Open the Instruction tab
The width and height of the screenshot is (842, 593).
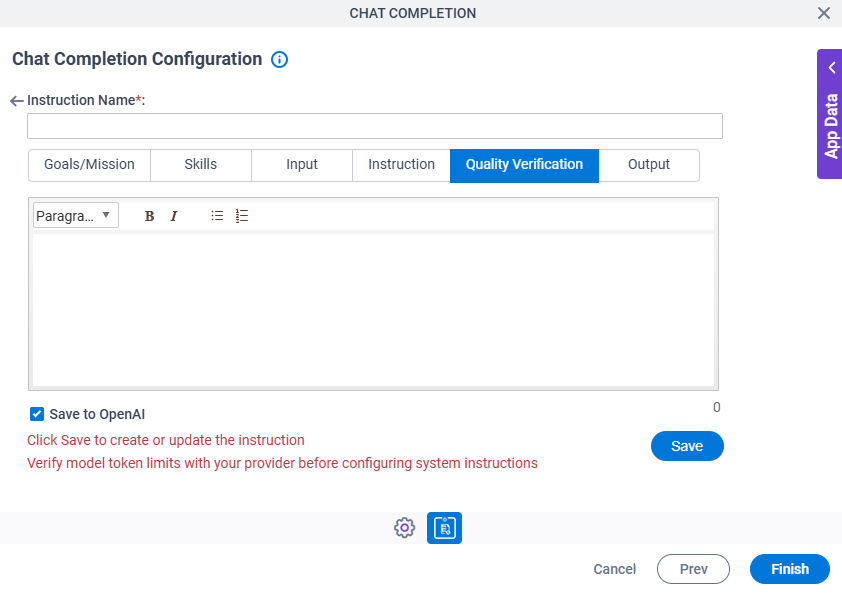pyautogui.click(x=401, y=164)
